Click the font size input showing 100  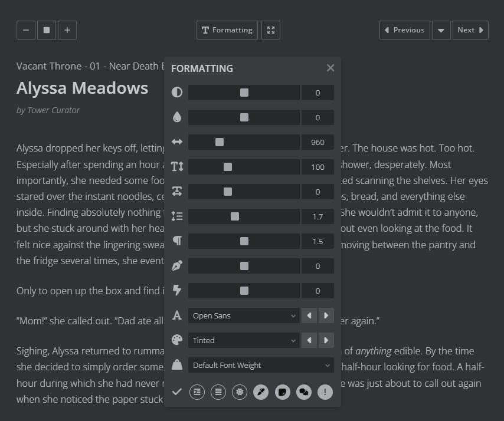(318, 167)
